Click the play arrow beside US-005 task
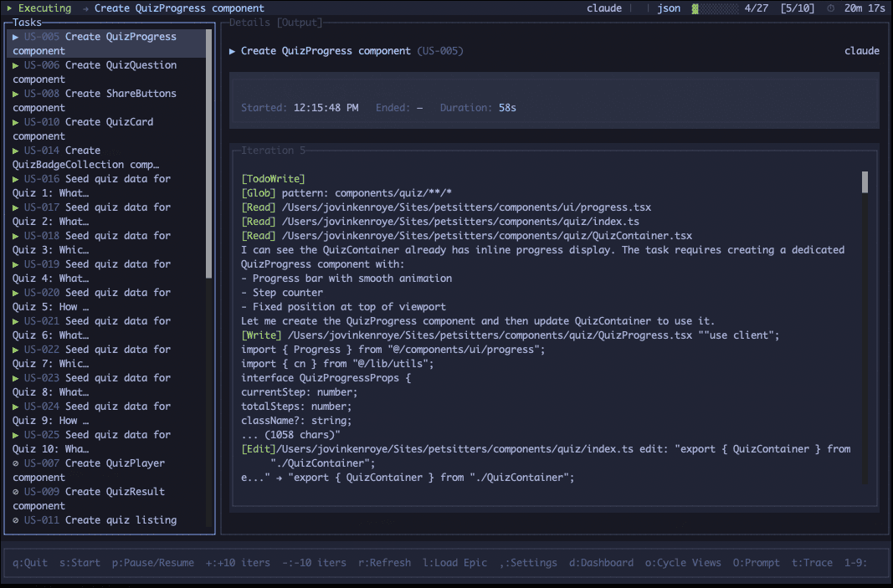Screen dimensions: 893x588 click(x=16, y=37)
